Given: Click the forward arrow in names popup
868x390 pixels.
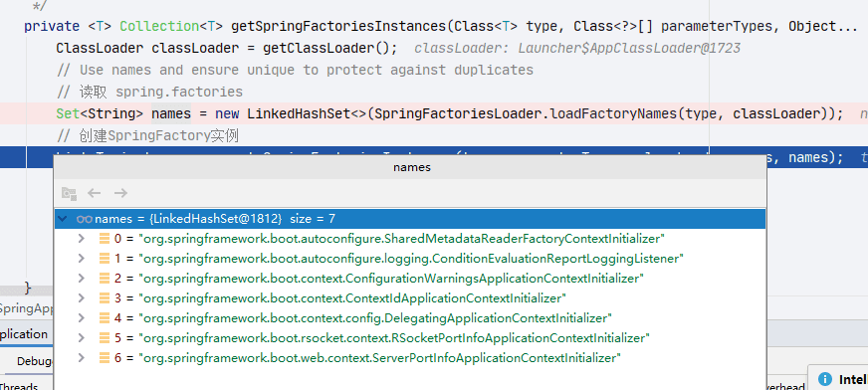Looking at the screenshot, I should pos(120,193).
